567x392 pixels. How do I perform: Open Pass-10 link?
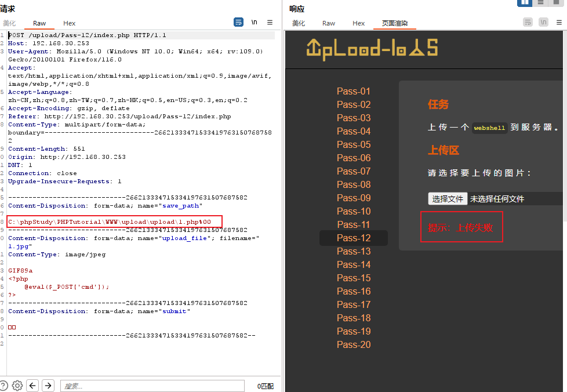point(353,211)
